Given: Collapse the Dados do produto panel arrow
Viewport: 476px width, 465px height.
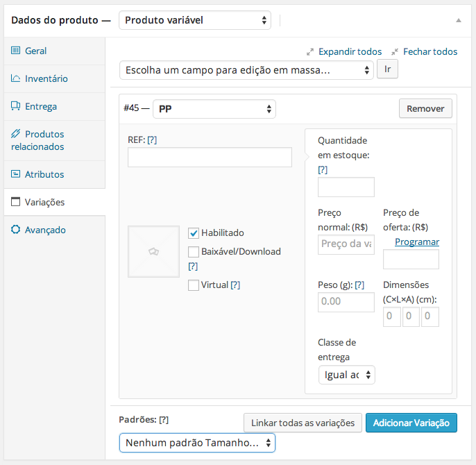Looking at the screenshot, I should (x=458, y=21).
